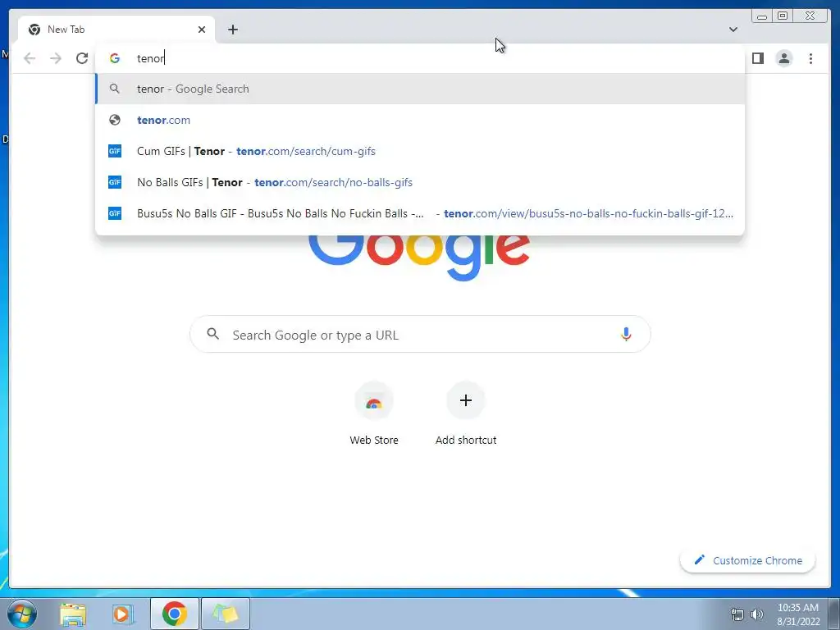
Task: Click the address bar containing tenor
Action: coord(420,58)
